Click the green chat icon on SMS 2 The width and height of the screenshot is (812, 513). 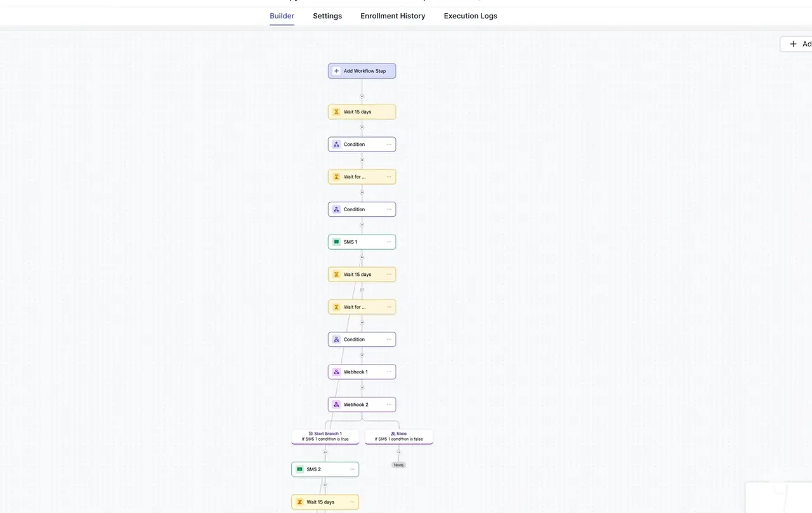[299, 469]
